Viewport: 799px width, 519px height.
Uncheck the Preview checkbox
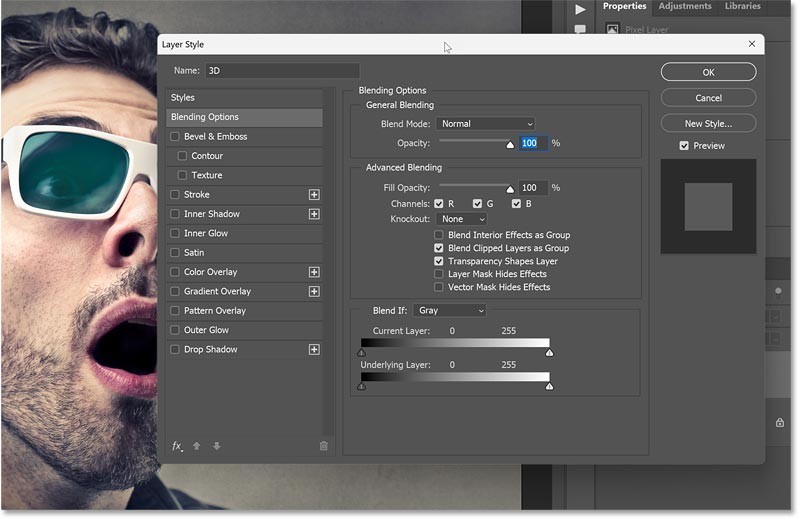pos(684,146)
